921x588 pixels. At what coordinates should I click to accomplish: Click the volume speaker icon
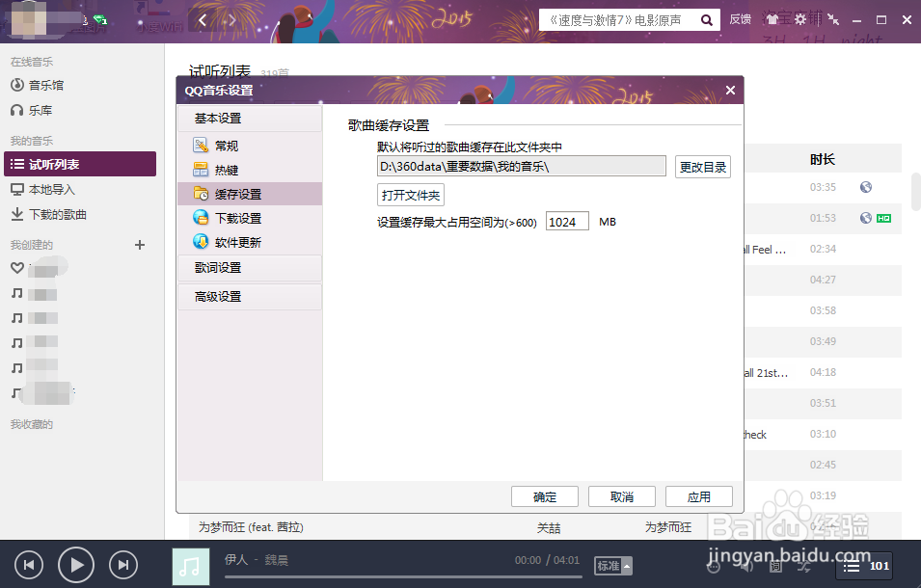[746, 566]
